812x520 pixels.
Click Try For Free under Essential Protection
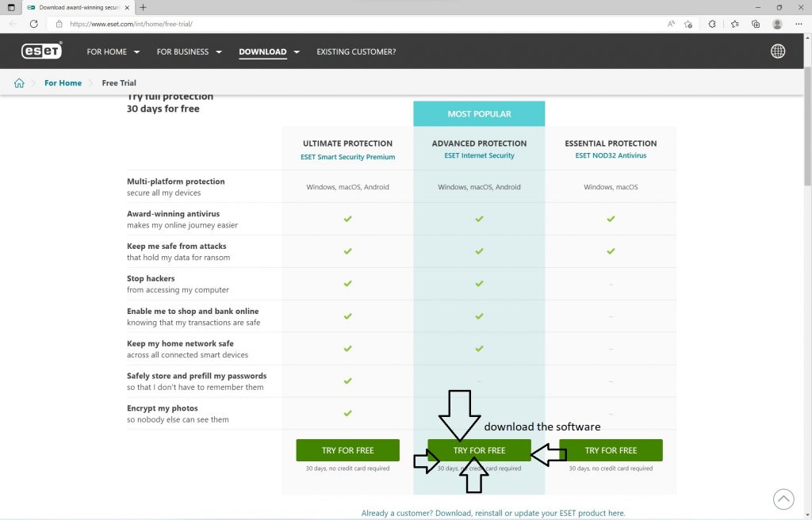611,450
